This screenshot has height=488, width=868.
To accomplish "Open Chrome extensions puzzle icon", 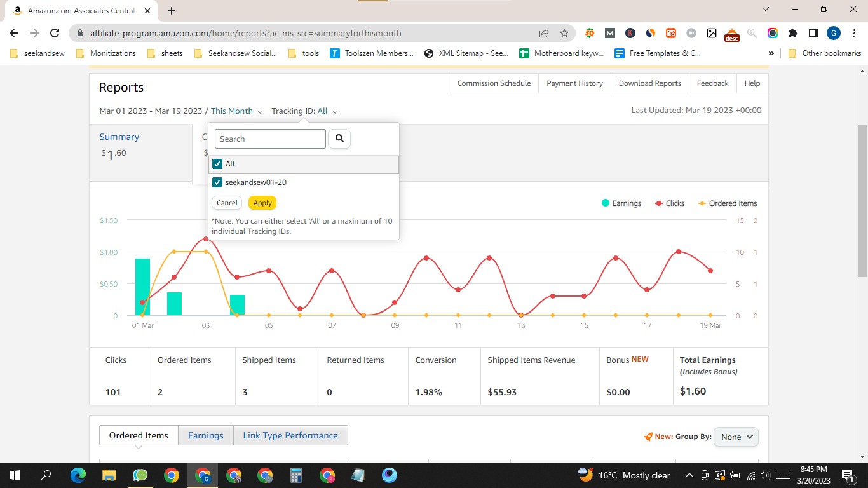I will click(792, 33).
